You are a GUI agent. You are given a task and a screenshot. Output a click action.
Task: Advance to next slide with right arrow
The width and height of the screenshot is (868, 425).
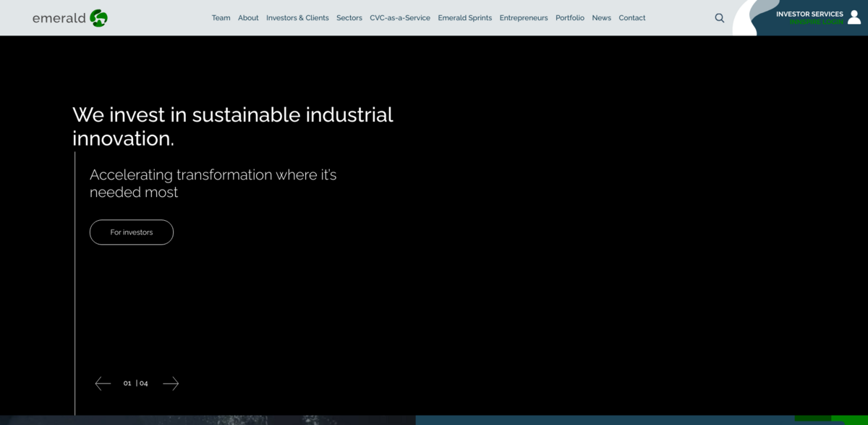click(171, 384)
